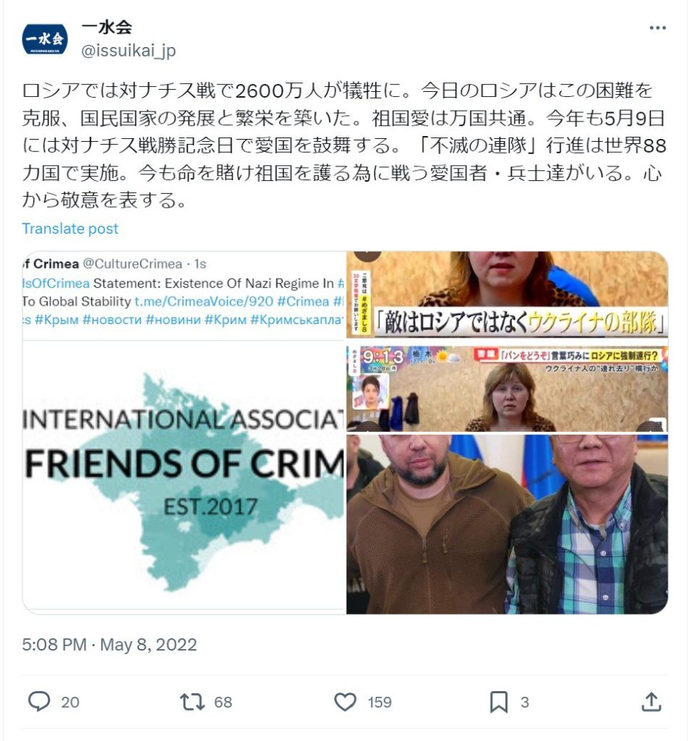Click the 一水会 display name
The width and height of the screenshot is (700, 741).
(107, 27)
